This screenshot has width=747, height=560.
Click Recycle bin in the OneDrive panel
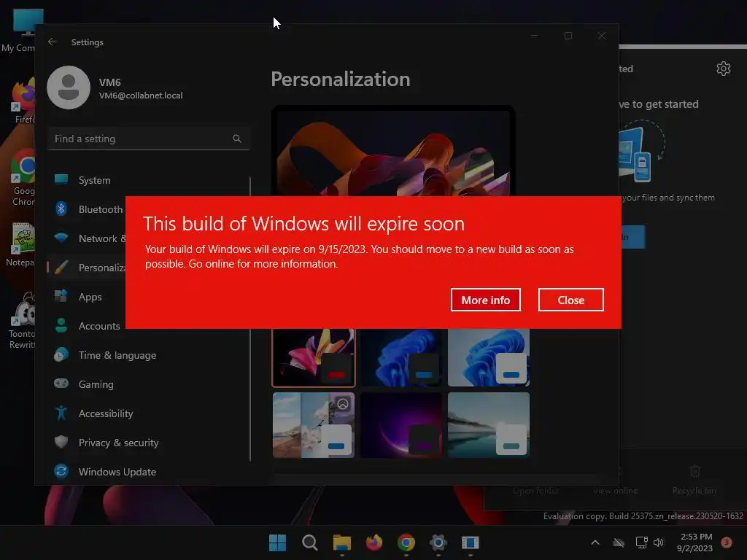[x=694, y=480]
